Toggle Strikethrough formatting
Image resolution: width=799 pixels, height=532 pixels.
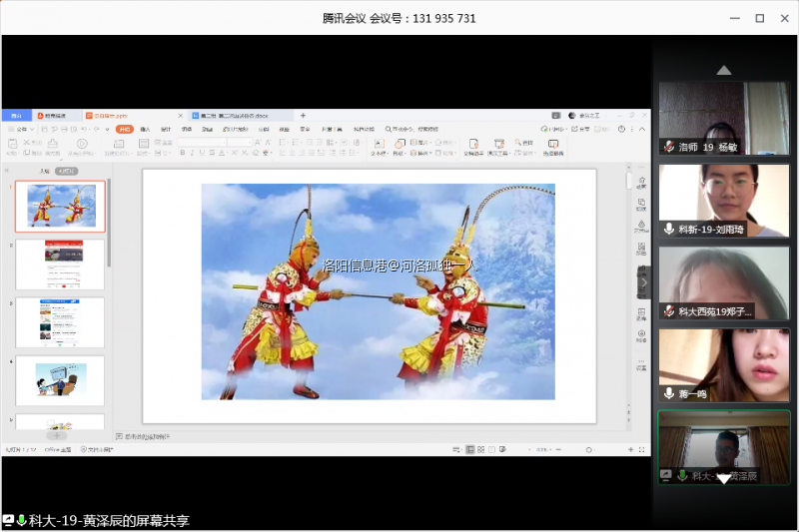[212, 153]
